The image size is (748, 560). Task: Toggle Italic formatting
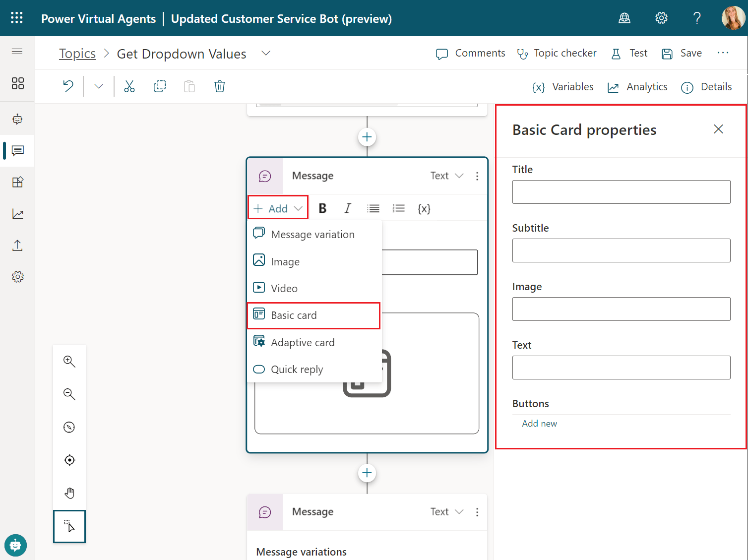[348, 208]
